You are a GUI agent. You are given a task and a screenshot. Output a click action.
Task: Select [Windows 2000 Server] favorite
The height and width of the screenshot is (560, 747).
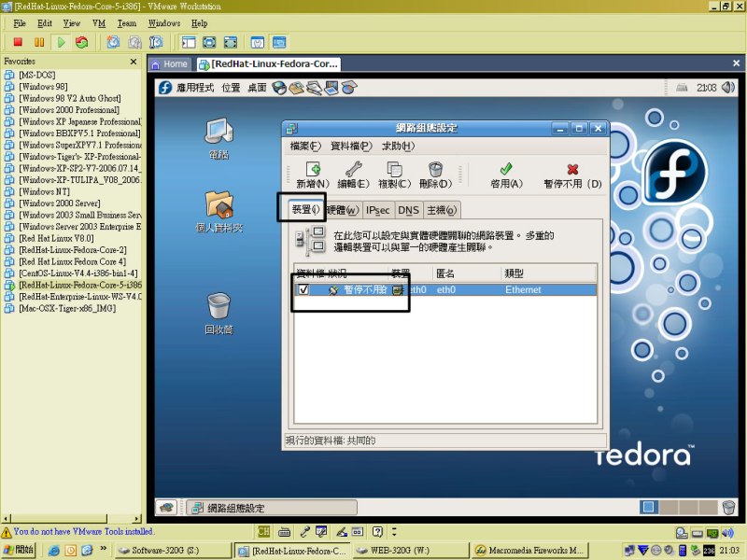(59, 203)
